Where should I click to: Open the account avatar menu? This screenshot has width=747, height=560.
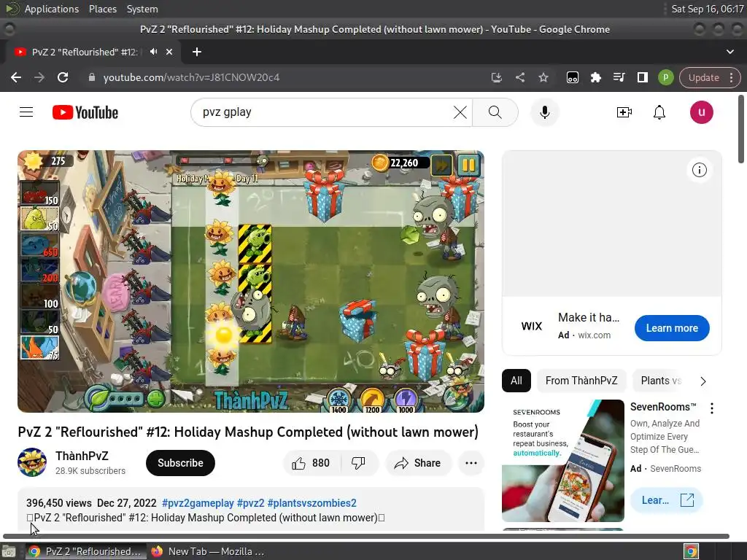point(701,112)
